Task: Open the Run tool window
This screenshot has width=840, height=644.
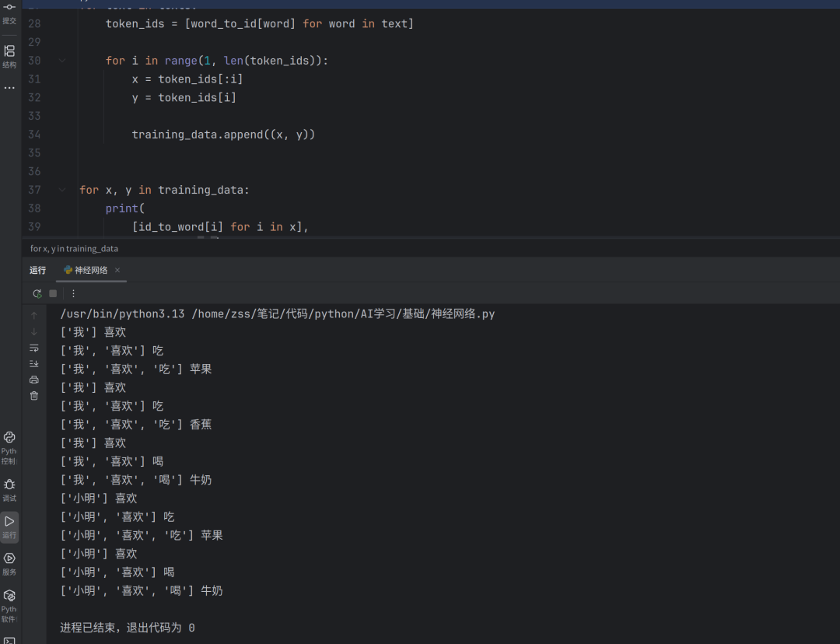Action: click(x=9, y=527)
